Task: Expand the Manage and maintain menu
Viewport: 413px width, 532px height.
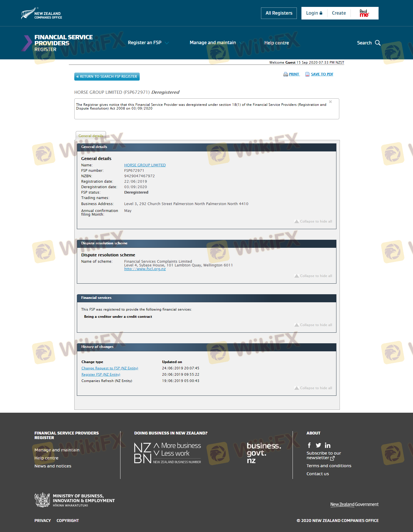Action: click(217, 43)
